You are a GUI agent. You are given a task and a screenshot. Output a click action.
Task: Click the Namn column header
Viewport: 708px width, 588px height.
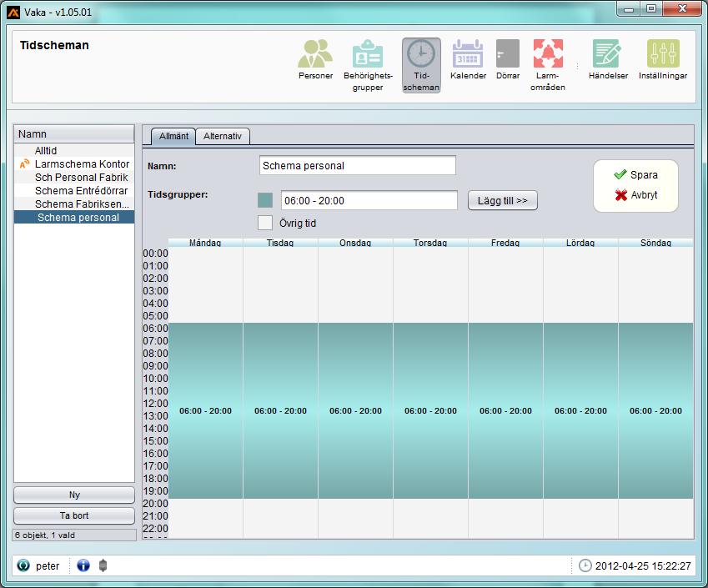[74, 134]
